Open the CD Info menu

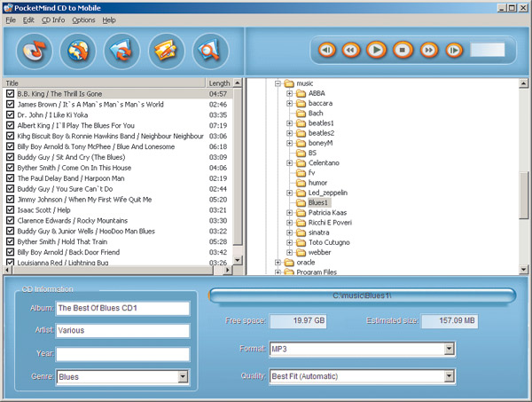point(52,20)
